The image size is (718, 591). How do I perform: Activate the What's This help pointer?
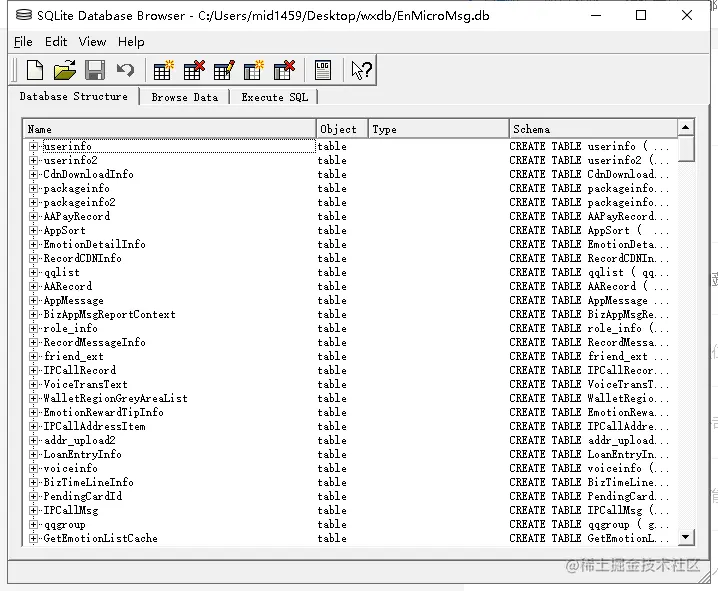click(361, 70)
